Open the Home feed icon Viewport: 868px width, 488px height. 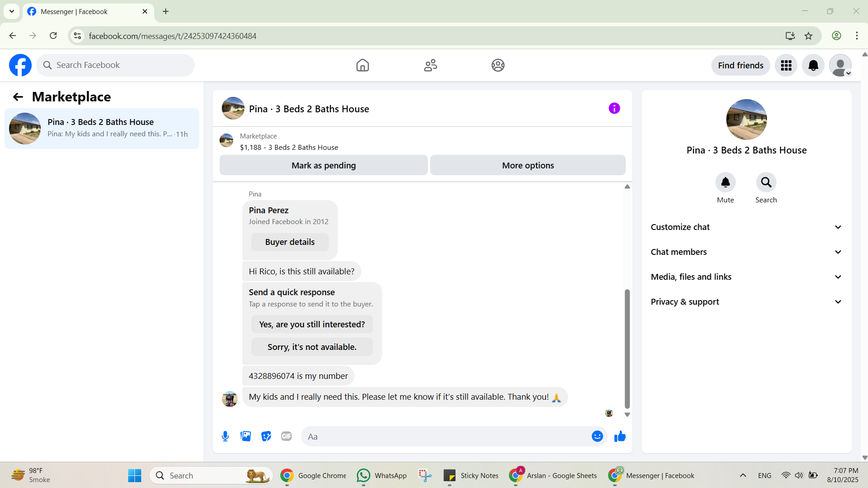362,65
